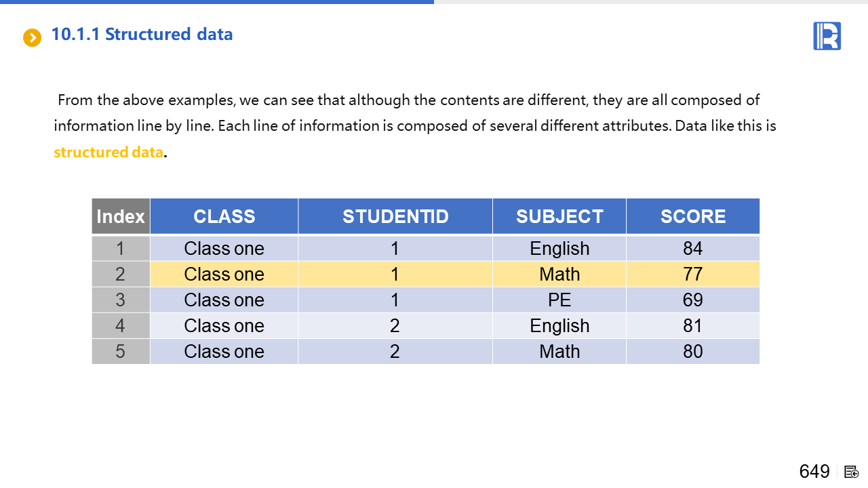
Task: Click the slide page number 649
Action: point(814,472)
